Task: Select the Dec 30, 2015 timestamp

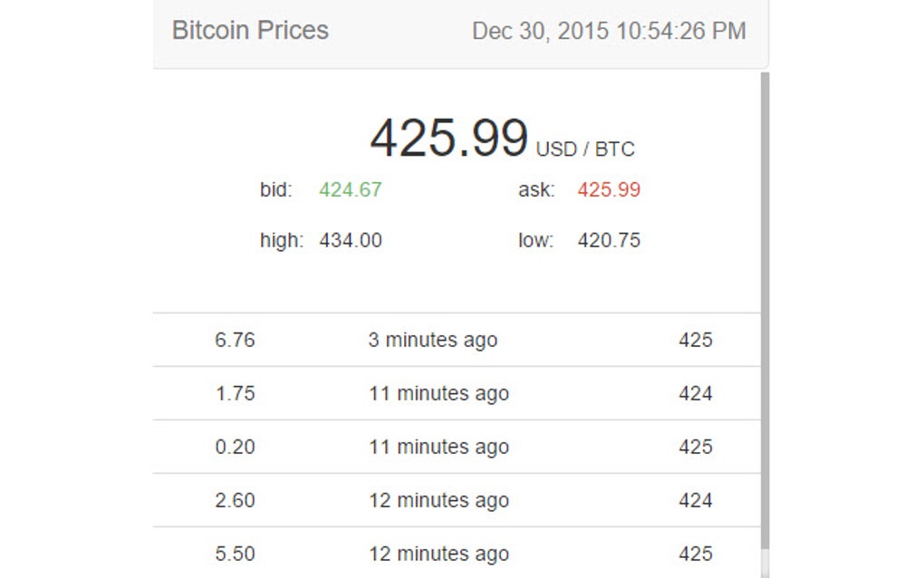Action: [609, 30]
